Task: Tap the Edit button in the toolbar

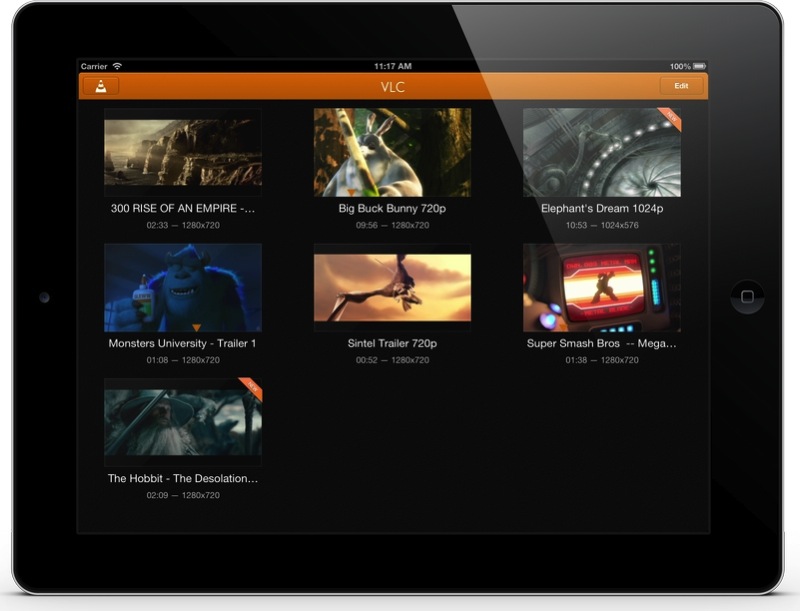Action: click(681, 86)
